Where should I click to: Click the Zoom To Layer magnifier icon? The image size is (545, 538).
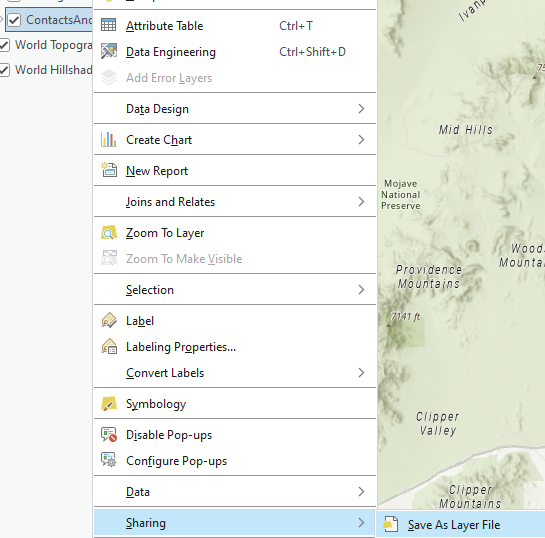point(109,233)
